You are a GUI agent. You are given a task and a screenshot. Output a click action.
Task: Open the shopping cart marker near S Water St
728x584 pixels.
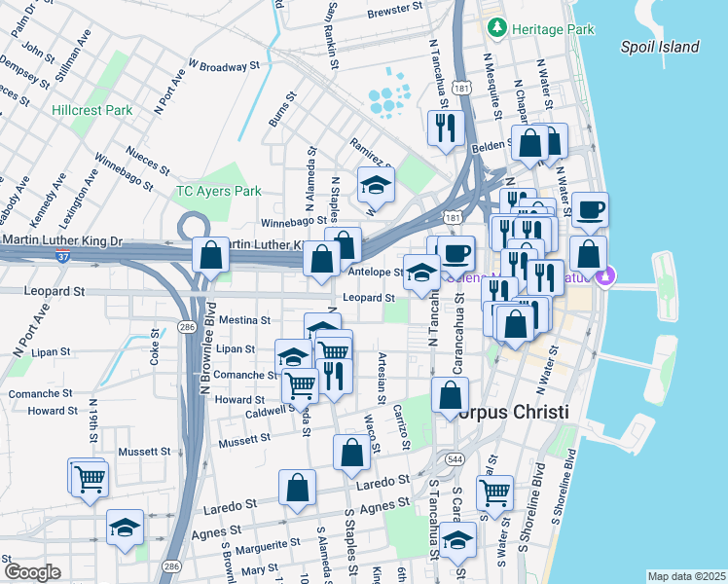(495, 493)
